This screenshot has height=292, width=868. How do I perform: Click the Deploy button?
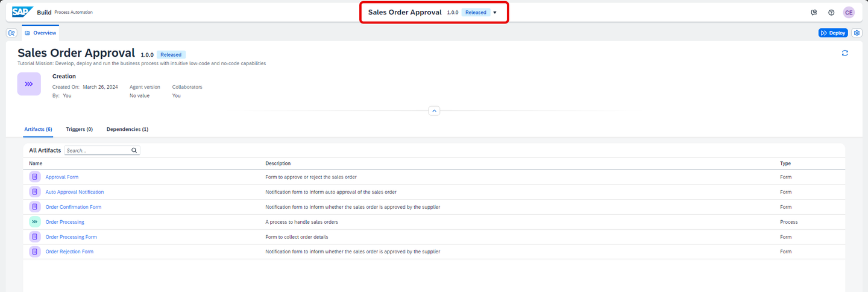(x=833, y=33)
